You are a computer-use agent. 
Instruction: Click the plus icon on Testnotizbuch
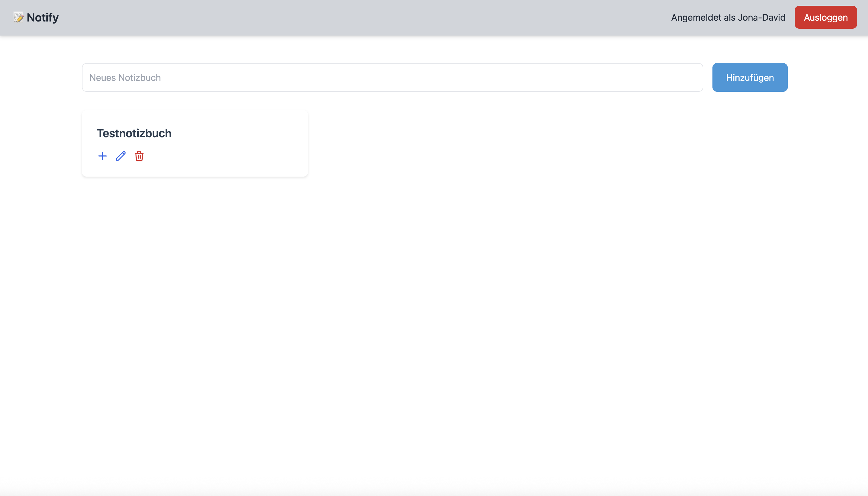[x=103, y=156]
